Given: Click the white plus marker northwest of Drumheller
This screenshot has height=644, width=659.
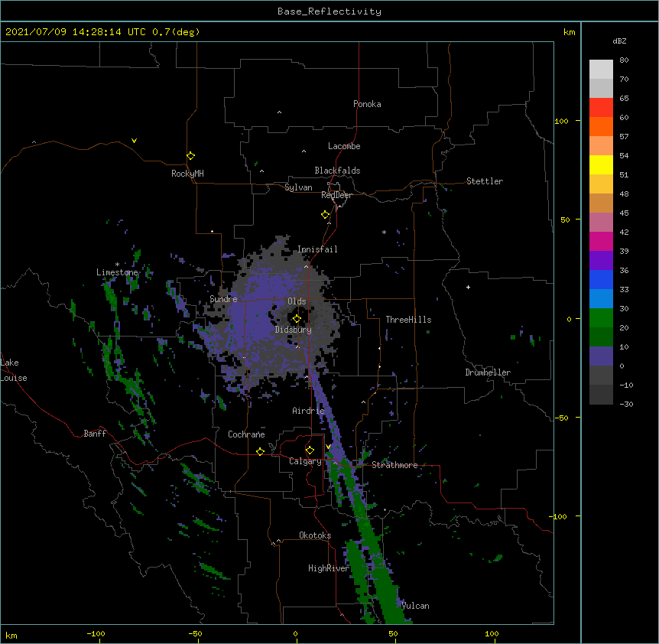Looking at the screenshot, I should pos(468,287).
